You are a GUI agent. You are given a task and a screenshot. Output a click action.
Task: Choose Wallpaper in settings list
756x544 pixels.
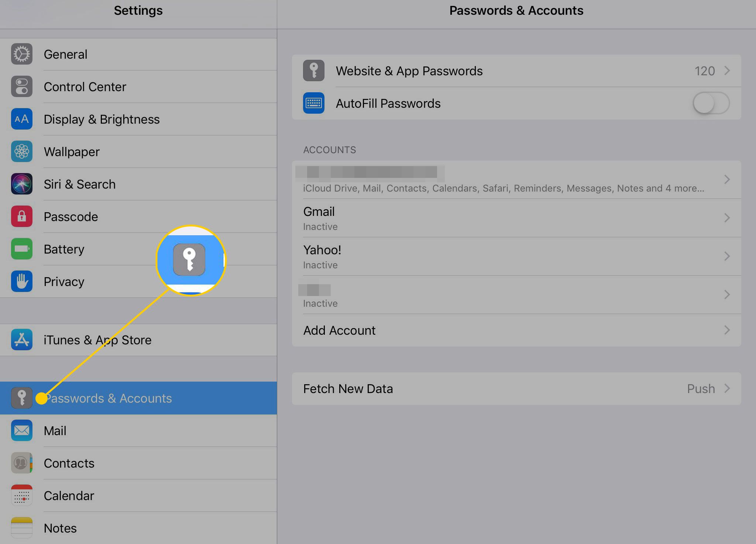(138, 152)
